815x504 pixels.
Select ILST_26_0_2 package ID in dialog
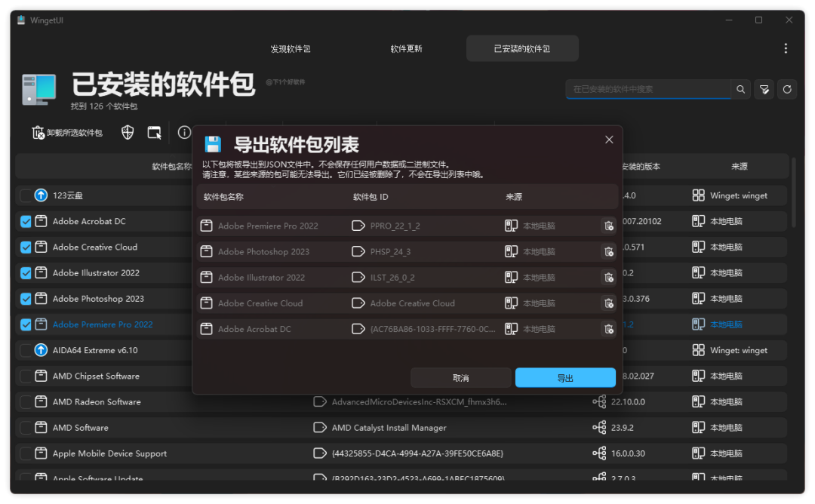click(392, 278)
